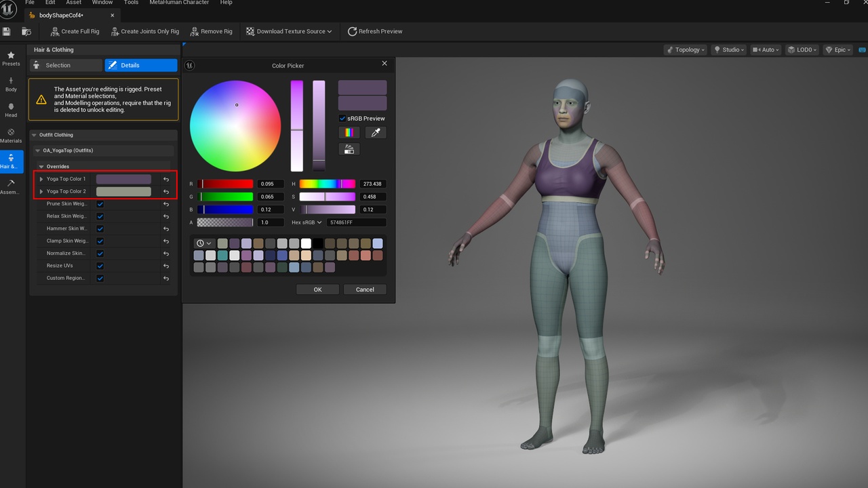This screenshot has height=488, width=868.
Task: Click the Red channel slider
Action: (225, 184)
